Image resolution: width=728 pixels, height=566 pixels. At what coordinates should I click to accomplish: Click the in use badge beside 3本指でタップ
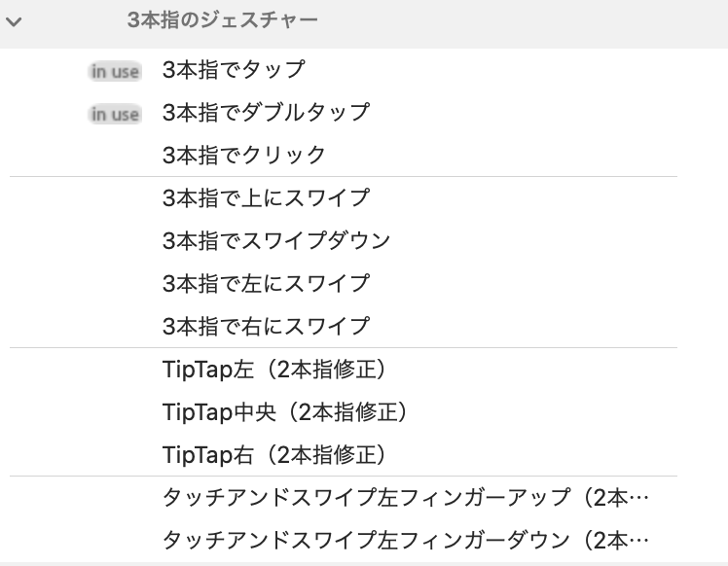click(x=115, y=71)
